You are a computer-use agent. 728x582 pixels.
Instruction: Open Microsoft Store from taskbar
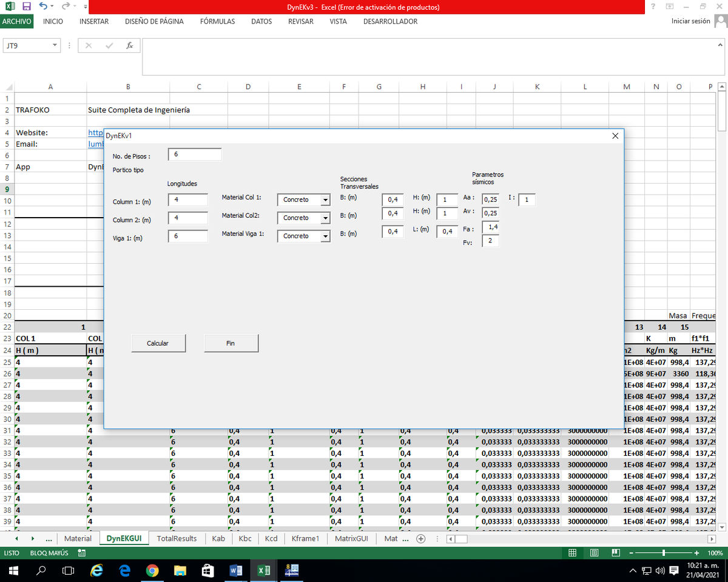(x=207, y=570)
